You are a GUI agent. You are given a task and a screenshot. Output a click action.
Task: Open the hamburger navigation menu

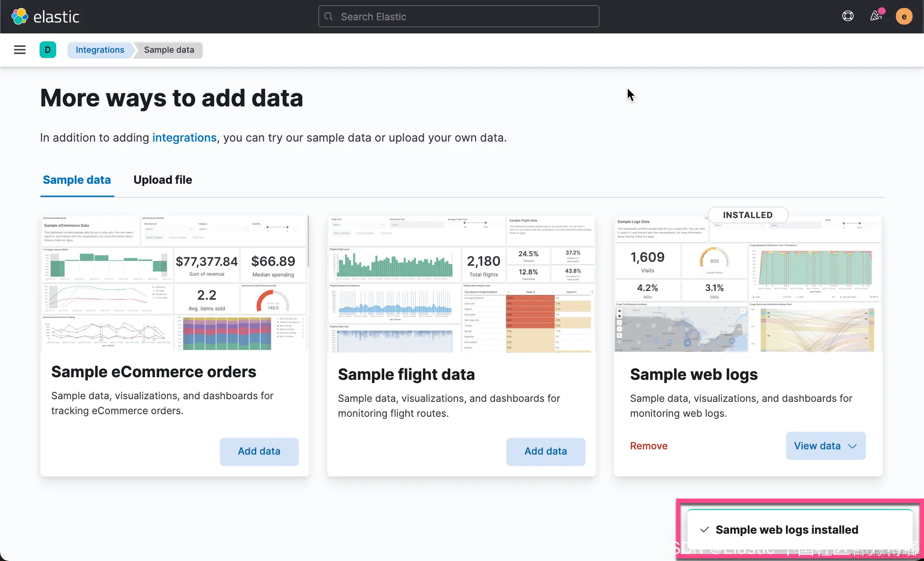(x=20, y=50)
